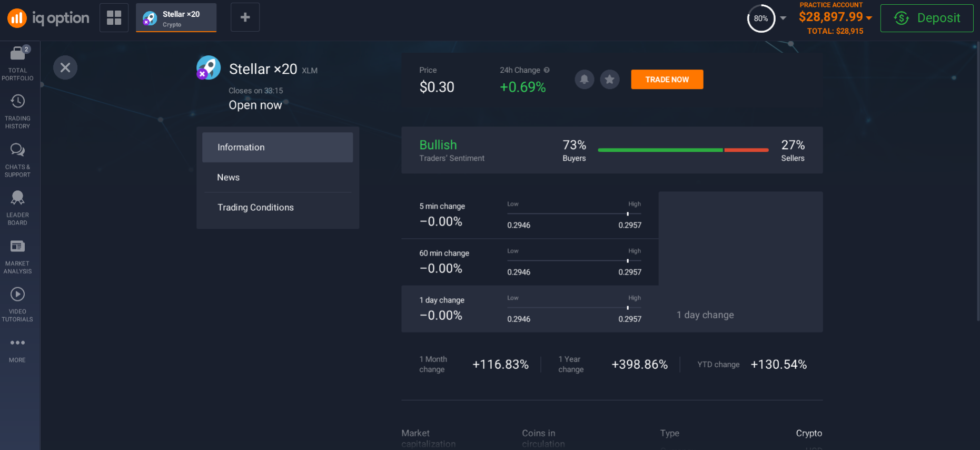This screenshot has width=980, height=450.
Task: Click the +116.83% 1 Month change value
Action: 500,365
